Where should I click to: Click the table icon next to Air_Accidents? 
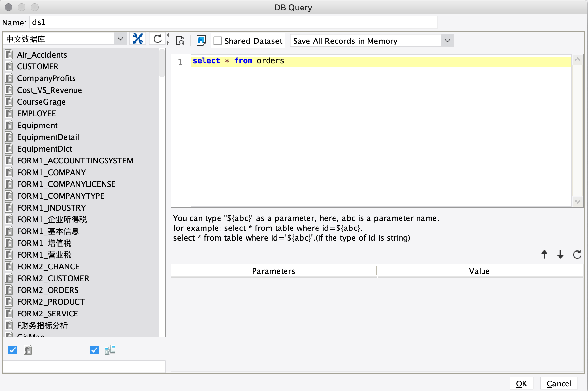pyautogui.click(x=9, y=55)
